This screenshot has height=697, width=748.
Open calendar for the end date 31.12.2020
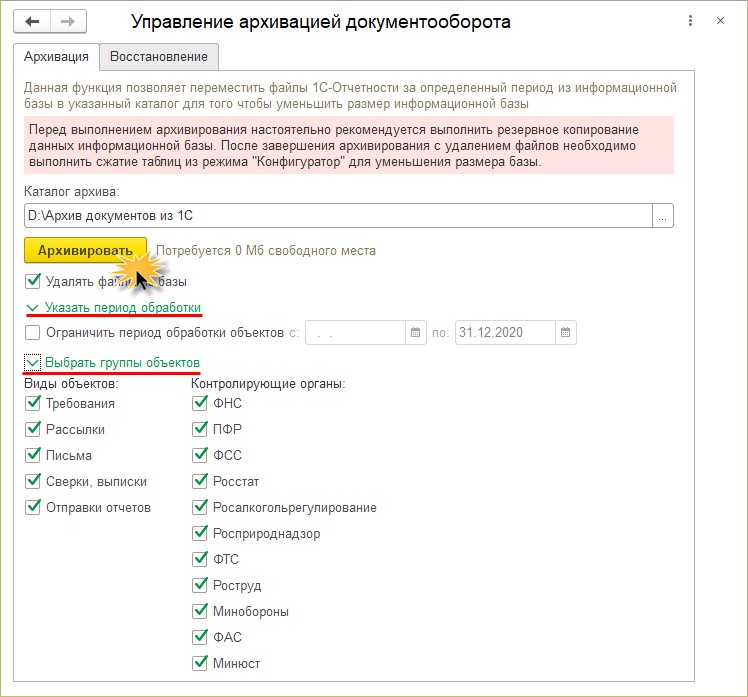coord(565,333)
